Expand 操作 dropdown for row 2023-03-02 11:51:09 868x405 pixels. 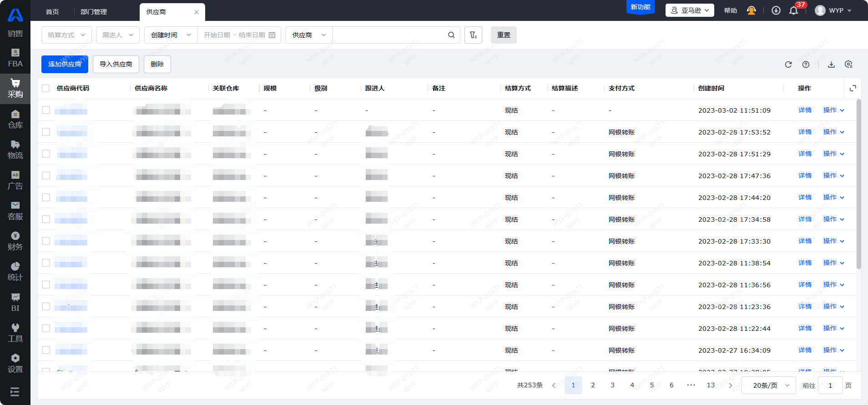click(x=833, y=110)
